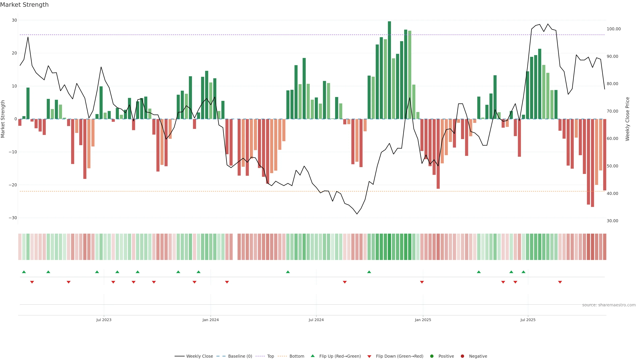The height and width of the screenshot is (362, 644).
Task: Click the tallest green bar near 30
Action: pyautogui.click(x=389, y=70)
